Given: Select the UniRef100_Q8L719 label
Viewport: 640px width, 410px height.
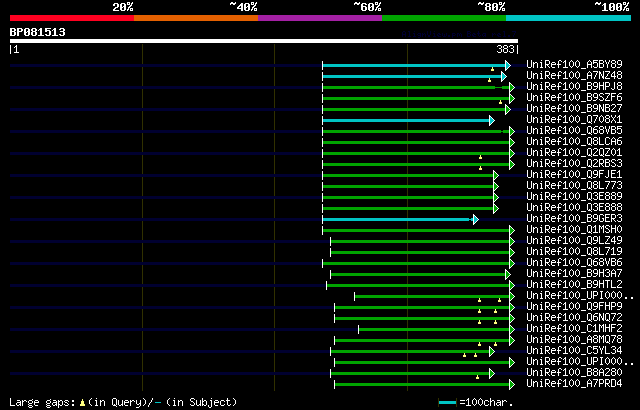Looking at the screenshot, I should pos(574,251).
